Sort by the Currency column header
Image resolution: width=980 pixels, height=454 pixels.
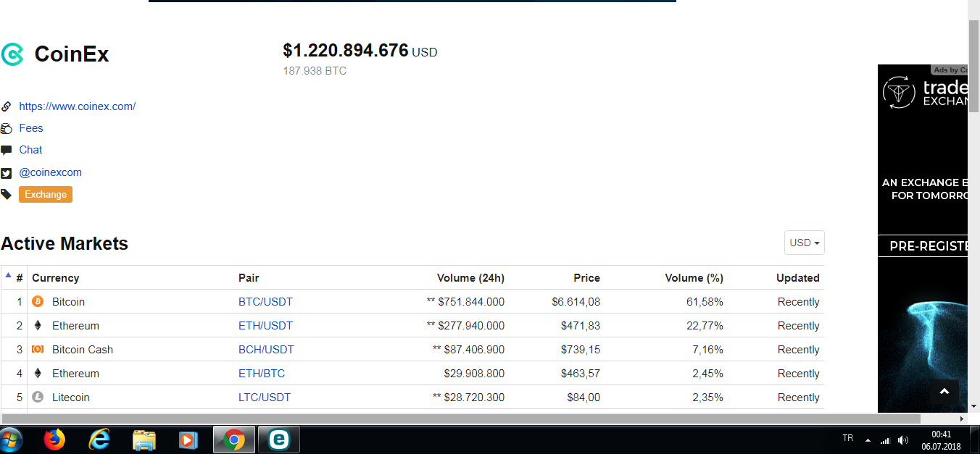55,278
